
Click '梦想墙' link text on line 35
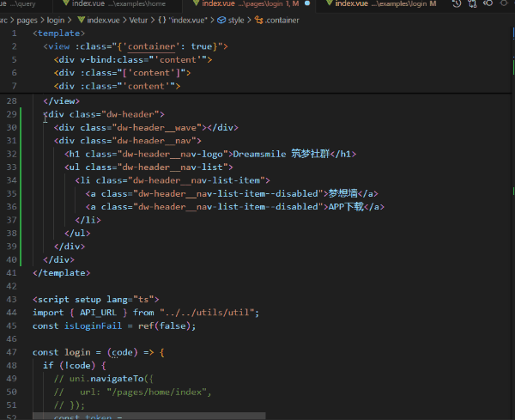342,193
